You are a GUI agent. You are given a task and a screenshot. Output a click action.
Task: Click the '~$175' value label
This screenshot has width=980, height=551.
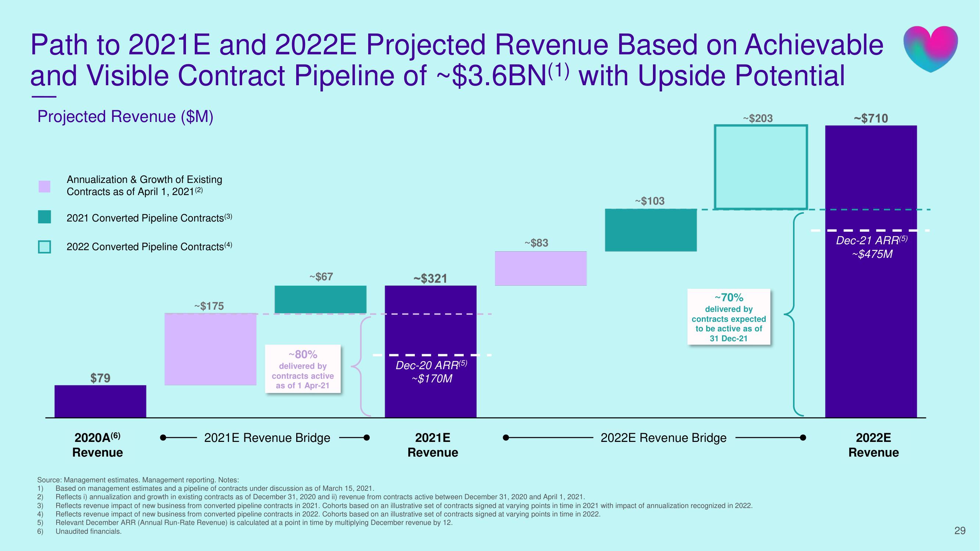click(209, 306)
